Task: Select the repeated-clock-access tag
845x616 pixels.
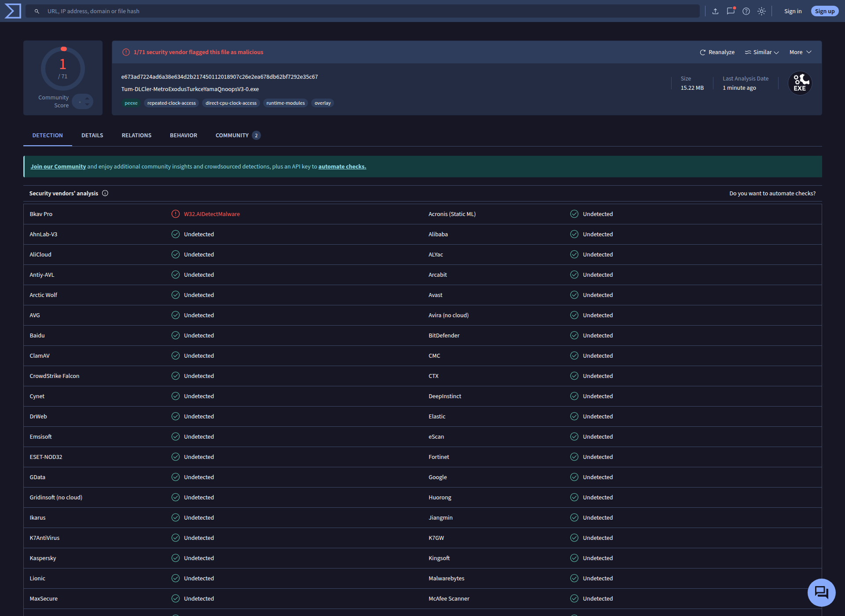Action: point(172,103)
